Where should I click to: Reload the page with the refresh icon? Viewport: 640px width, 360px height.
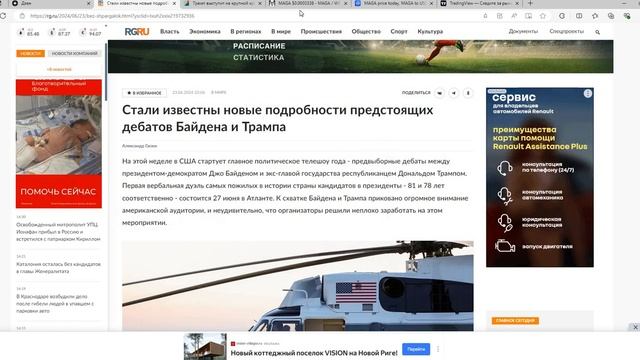click(x=3, y=16)
